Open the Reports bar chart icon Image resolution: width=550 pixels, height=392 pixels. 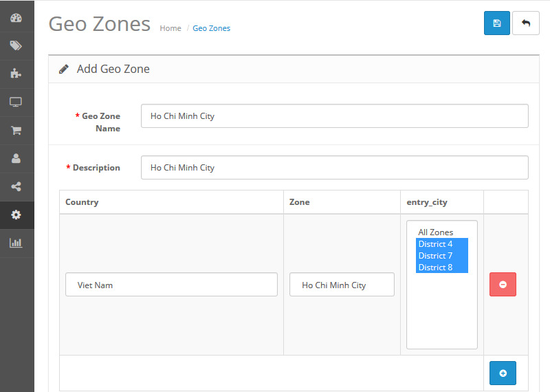[16, 243]
